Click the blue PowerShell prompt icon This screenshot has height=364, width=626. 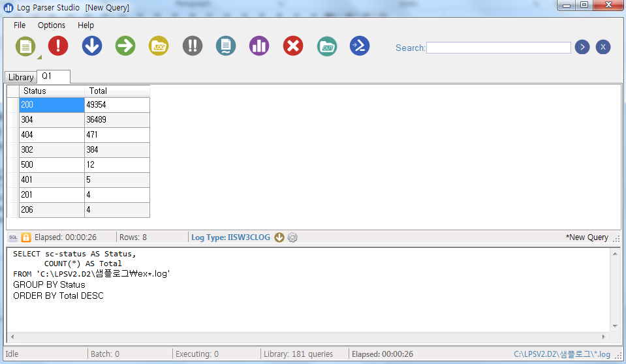pos(360,46)
